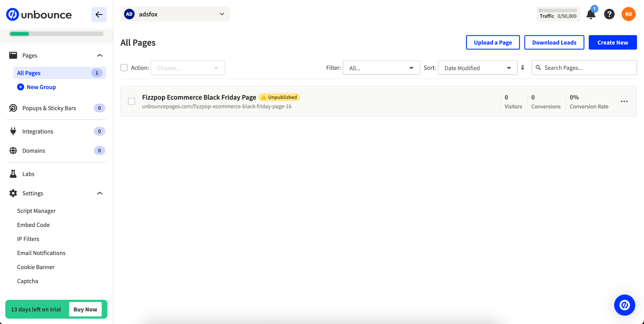Screen dimensions: 644x324
Task: Toggle sort direction arrow icon
Action: click(x=523, y=68)
